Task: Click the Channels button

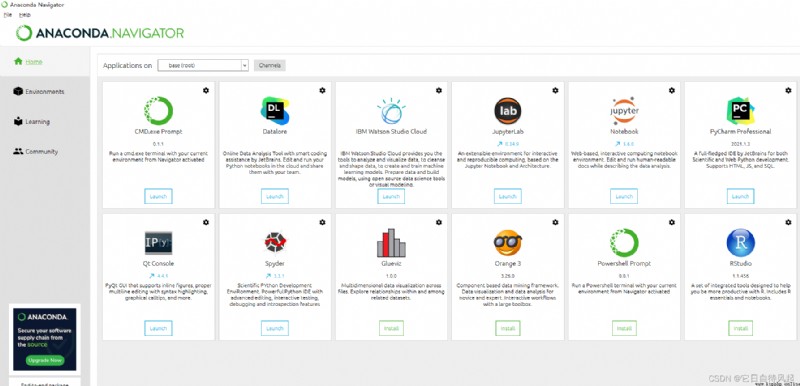Action: coord(270,65)
